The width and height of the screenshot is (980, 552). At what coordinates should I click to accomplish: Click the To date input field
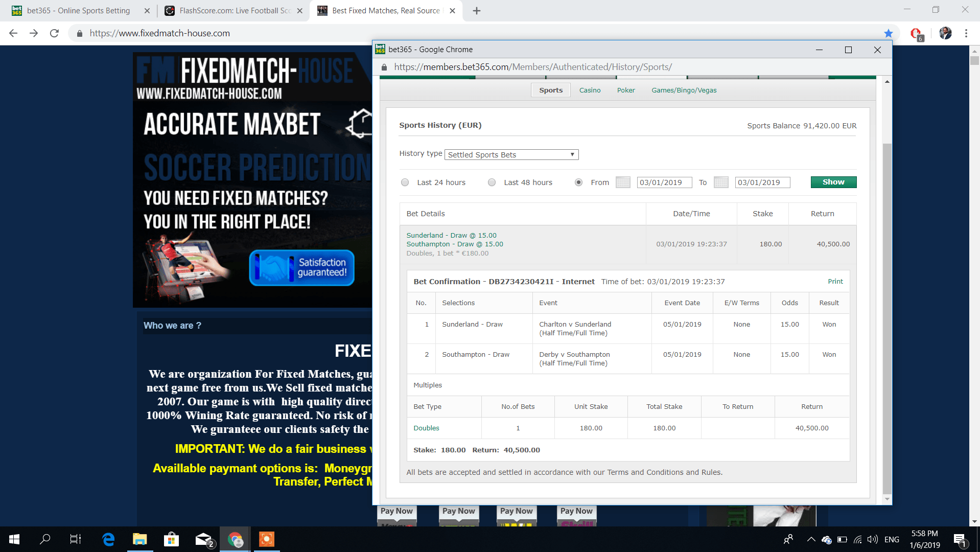[762, 182]
